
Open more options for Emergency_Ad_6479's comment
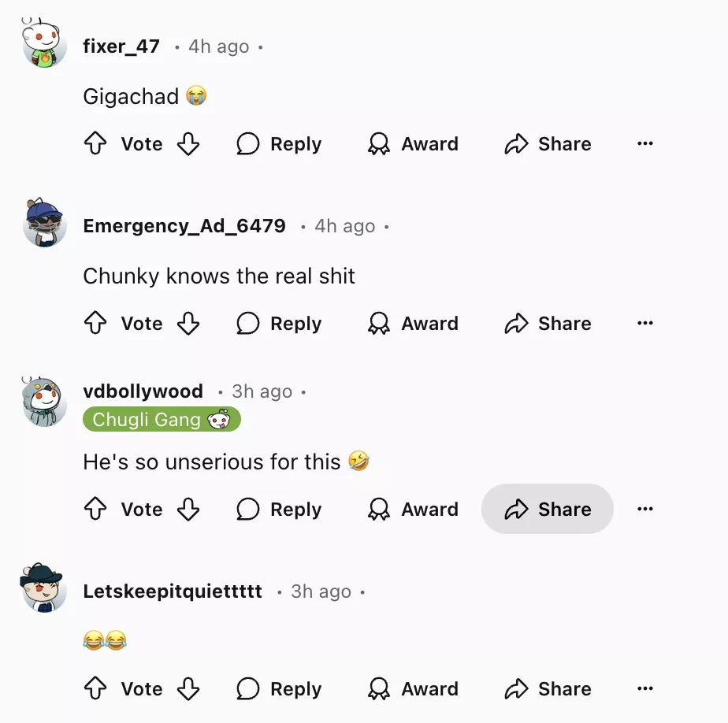[x=645, y=323]
